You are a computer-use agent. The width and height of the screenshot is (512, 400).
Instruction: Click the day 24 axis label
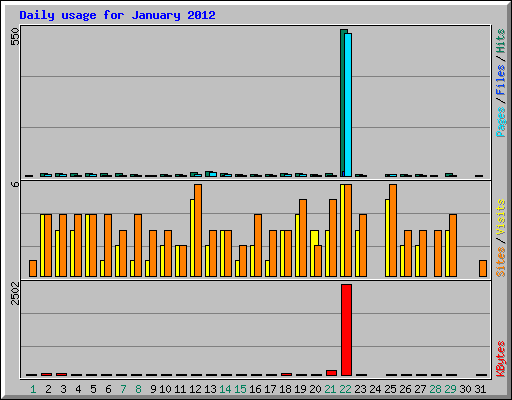coord(375,389)
